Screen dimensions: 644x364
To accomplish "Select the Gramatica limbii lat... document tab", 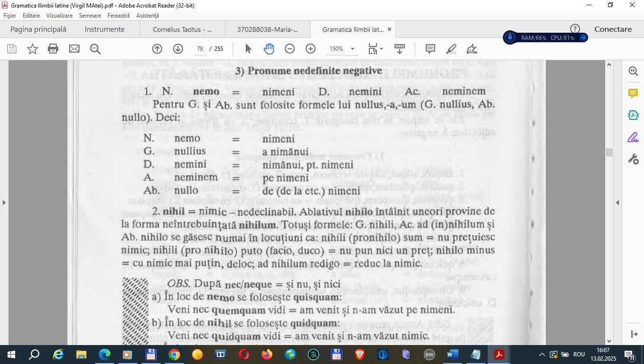I will pyautogui.click(x=353, y=29).
